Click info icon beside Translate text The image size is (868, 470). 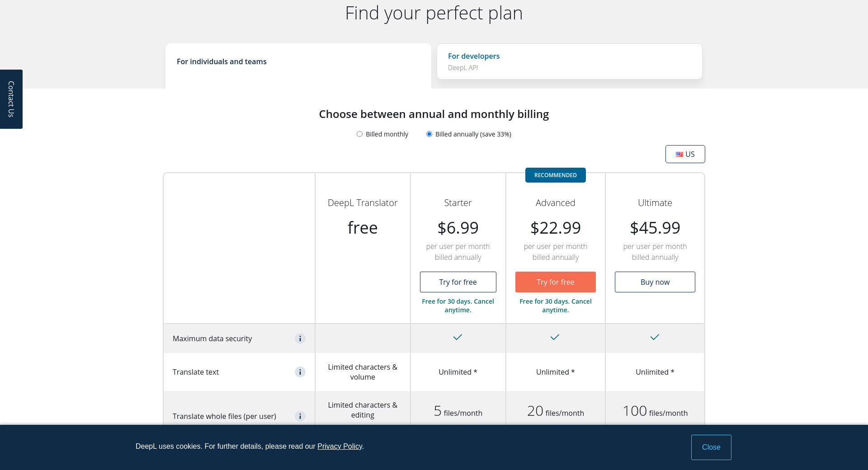click(x=300, y=372)
